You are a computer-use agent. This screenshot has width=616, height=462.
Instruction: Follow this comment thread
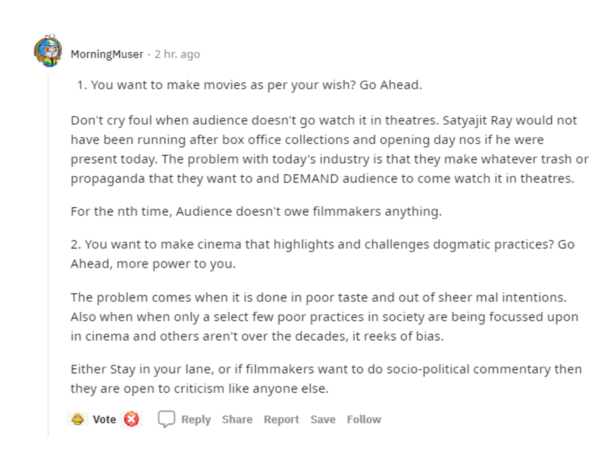tap(364, 419)
